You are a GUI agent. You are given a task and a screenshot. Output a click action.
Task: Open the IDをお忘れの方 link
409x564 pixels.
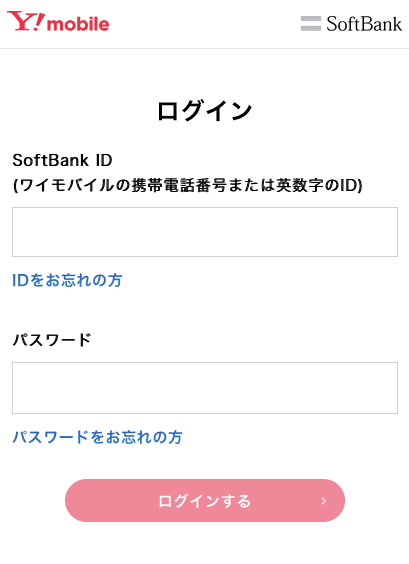pos(67,280)
